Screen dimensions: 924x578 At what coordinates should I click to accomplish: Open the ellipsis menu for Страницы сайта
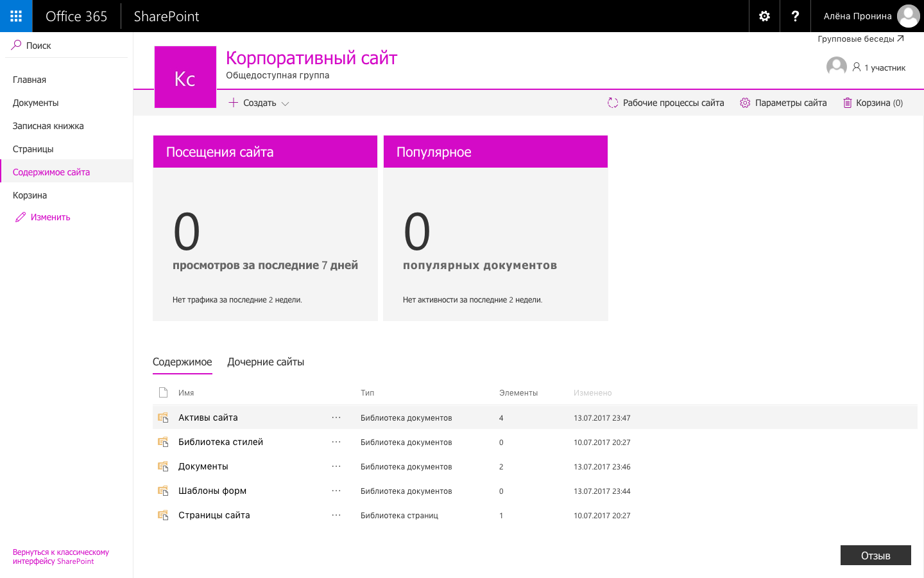[336, 514]
